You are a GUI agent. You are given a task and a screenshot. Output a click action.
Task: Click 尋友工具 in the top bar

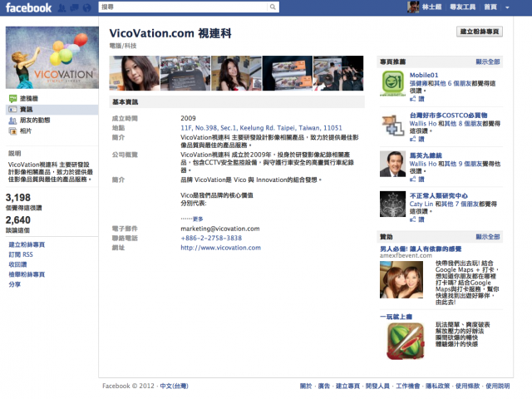[462, 7]
